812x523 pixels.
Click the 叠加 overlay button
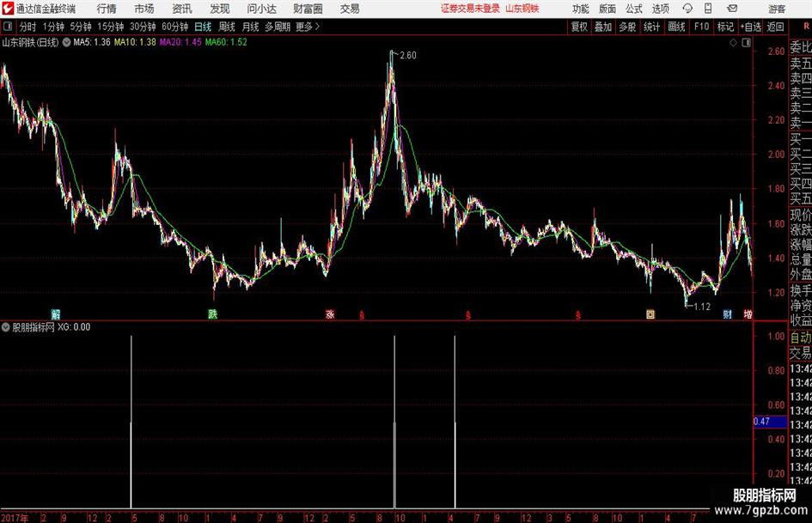(x=603, y=27)
